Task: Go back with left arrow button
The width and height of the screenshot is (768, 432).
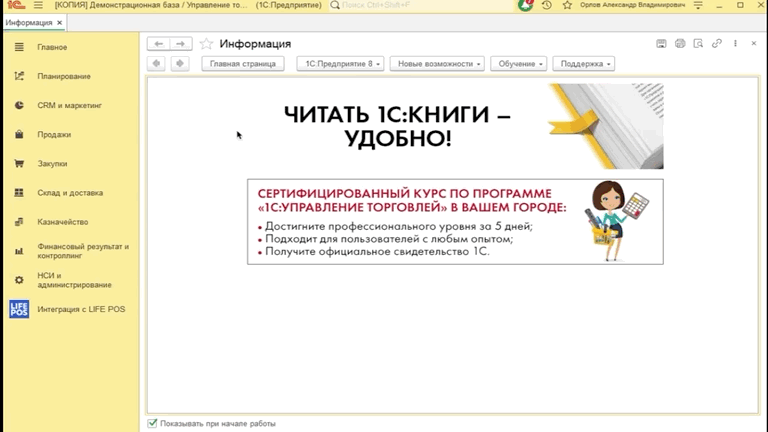Action: (158, 44)
